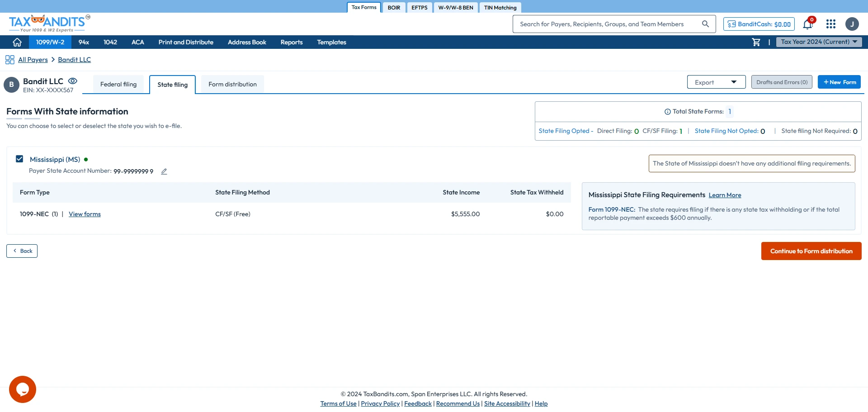Click the Mississippi (MS) state name
Screen dimensions: 868x412
[55, 160]
